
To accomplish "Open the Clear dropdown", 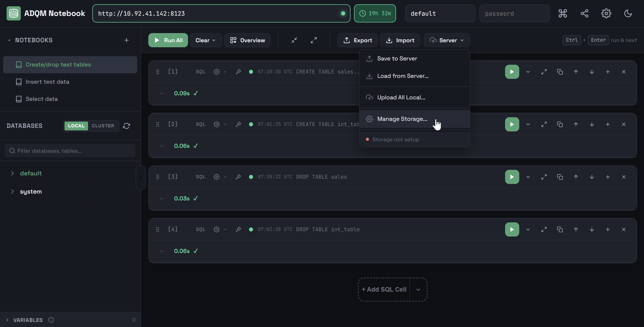I will pyautogui.click(x=205, y=40).
